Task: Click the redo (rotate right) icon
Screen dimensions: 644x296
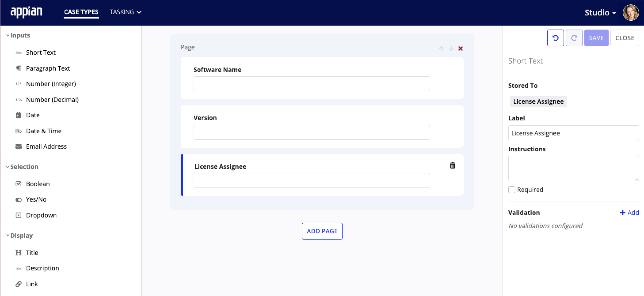Action: tap(574, 38)
